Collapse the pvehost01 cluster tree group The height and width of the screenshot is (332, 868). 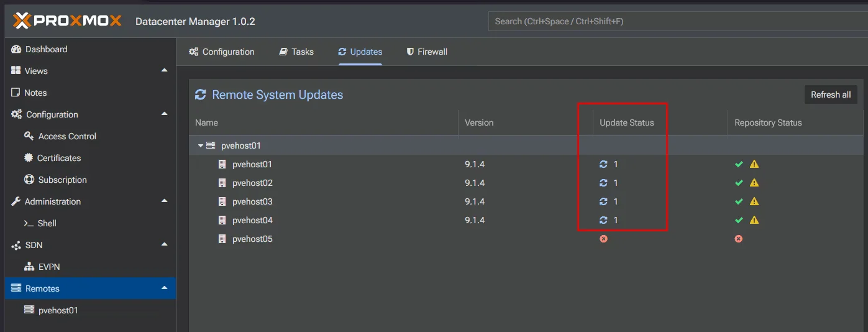[201, 145]
